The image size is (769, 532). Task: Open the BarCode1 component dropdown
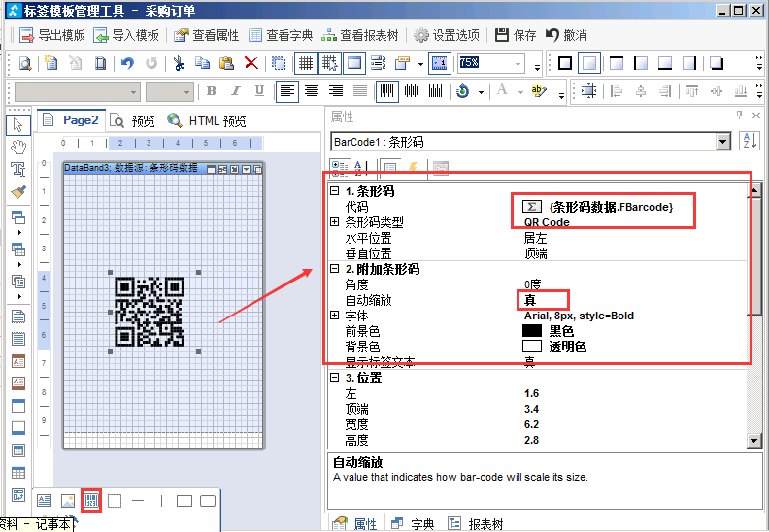723,142
